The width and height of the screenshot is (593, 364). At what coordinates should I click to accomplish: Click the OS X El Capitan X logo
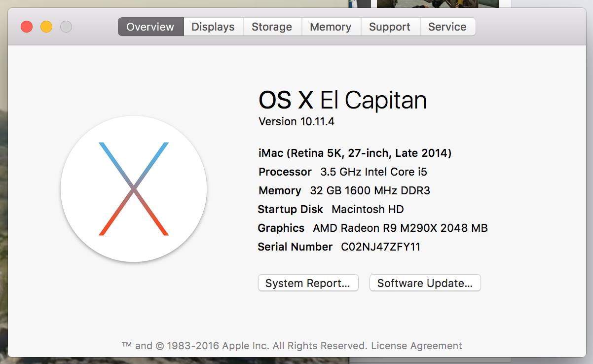(x=134, y=189)
